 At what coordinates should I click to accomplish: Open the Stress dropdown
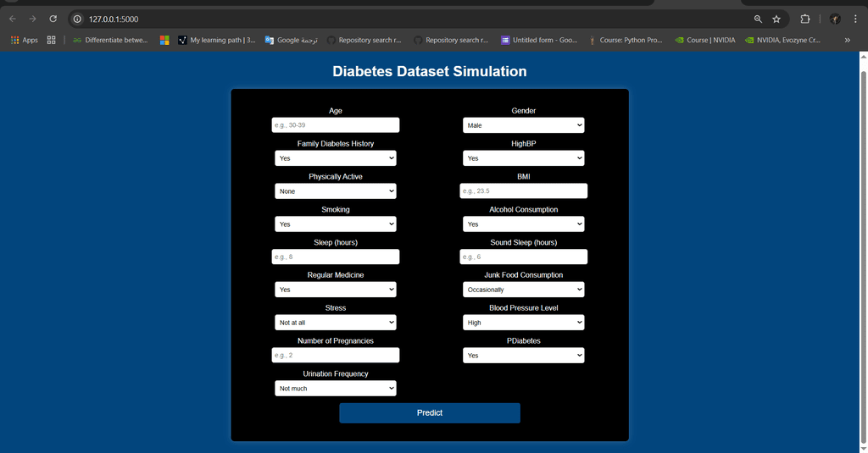pos(336,323)
